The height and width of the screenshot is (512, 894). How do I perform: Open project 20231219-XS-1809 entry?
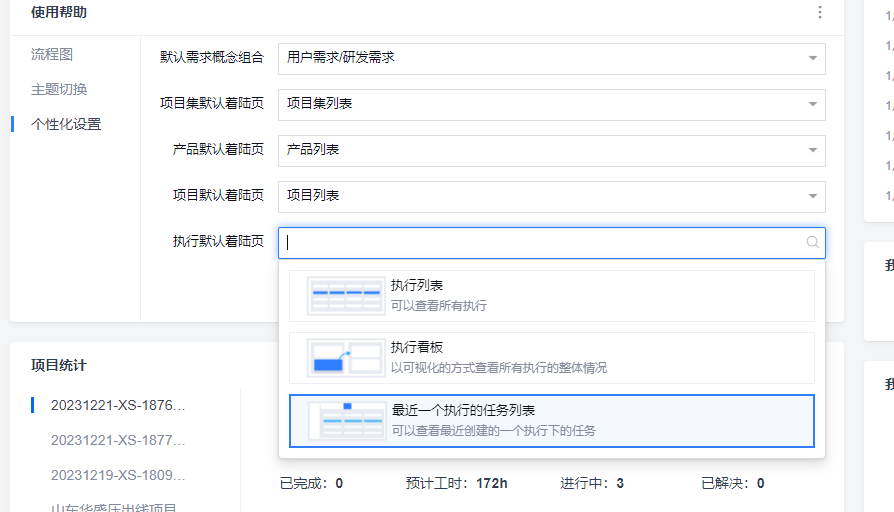tap(118, 475)
